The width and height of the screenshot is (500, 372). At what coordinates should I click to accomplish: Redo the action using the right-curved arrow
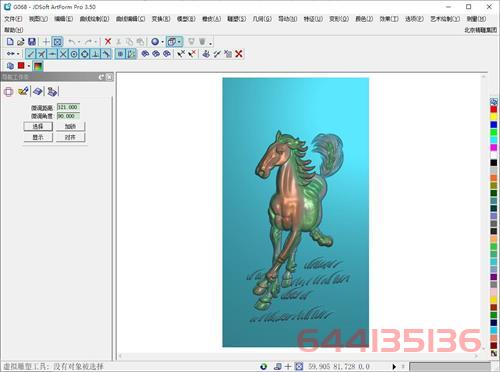click(x=88, y=42)
